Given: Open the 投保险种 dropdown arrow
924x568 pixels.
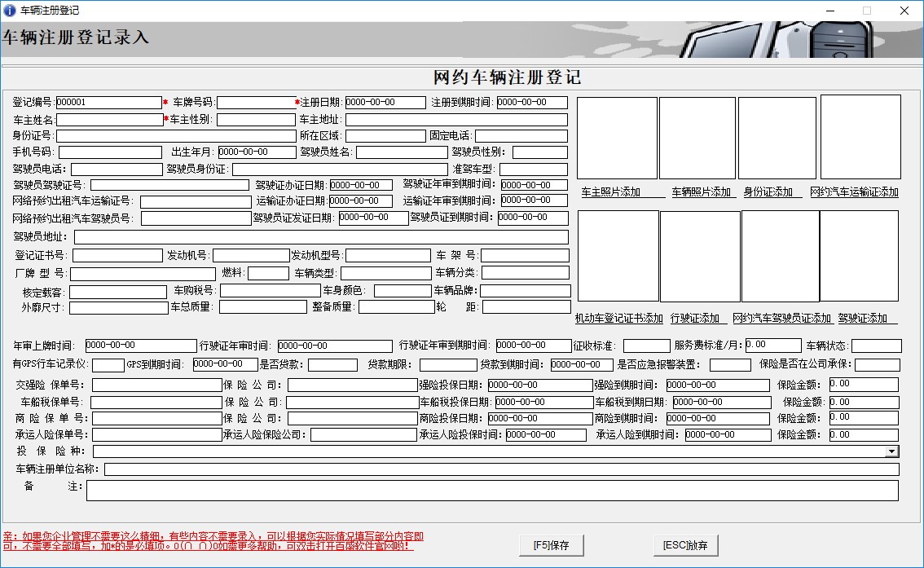Looking at the screenshot, I should [x=892, y=451].
